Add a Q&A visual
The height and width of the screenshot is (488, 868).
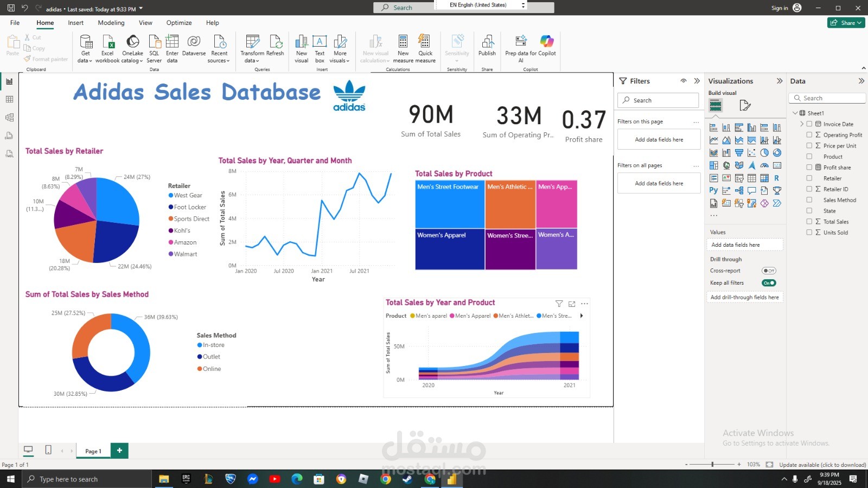(x=751, y=190)
